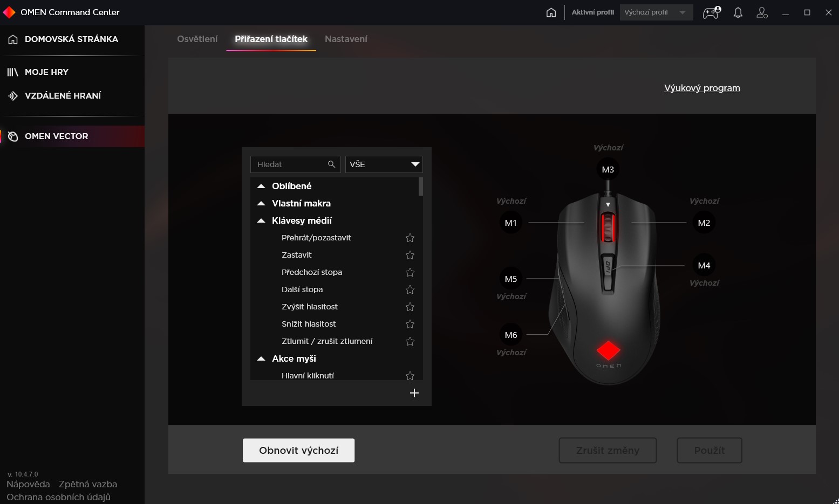Switch to the Nastavení tab

point(346,39)
